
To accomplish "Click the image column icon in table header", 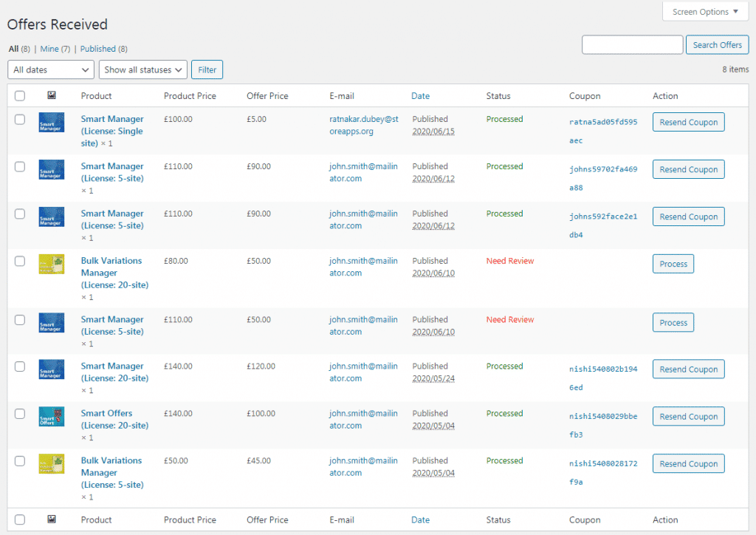I will coord(52,95).
